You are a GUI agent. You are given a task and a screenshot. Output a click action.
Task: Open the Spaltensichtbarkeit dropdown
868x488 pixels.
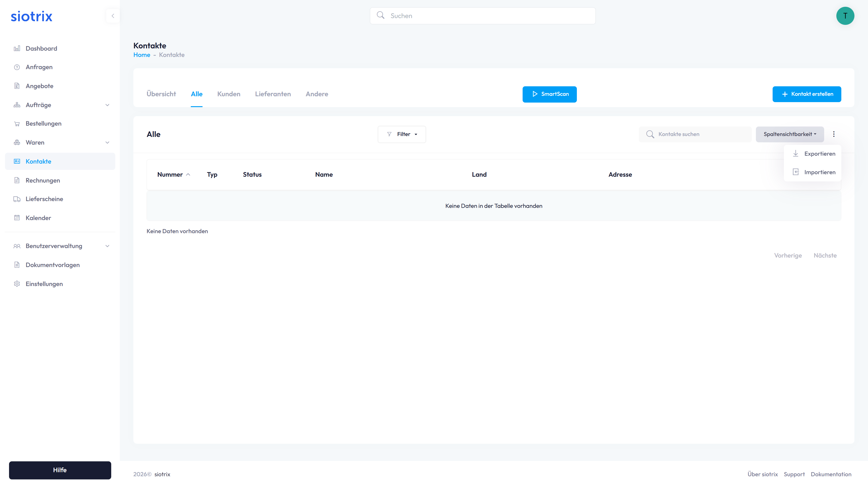click(790, 134)
